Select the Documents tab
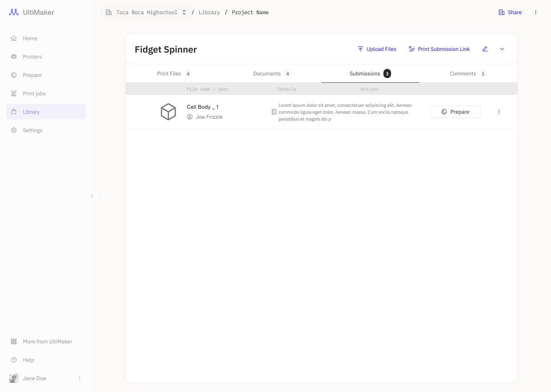The image size is (551, 392). point(272,73)
